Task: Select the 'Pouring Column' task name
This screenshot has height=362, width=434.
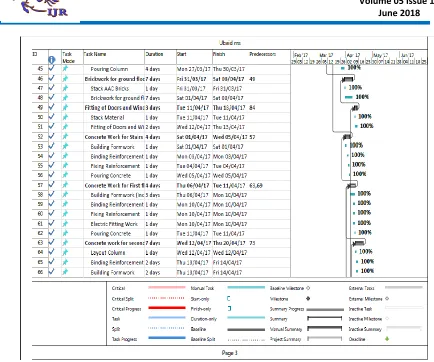Action: 109,69
